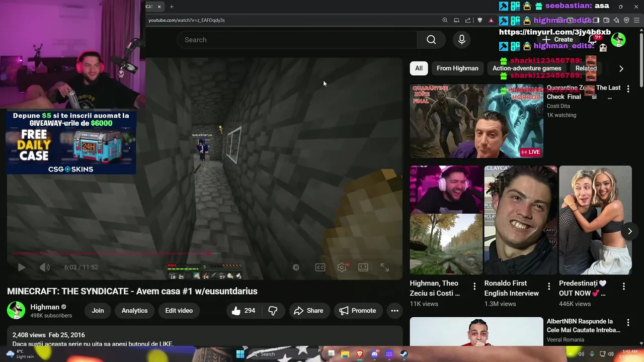Select the Action-adventure games chip

[x=527, y=68]
